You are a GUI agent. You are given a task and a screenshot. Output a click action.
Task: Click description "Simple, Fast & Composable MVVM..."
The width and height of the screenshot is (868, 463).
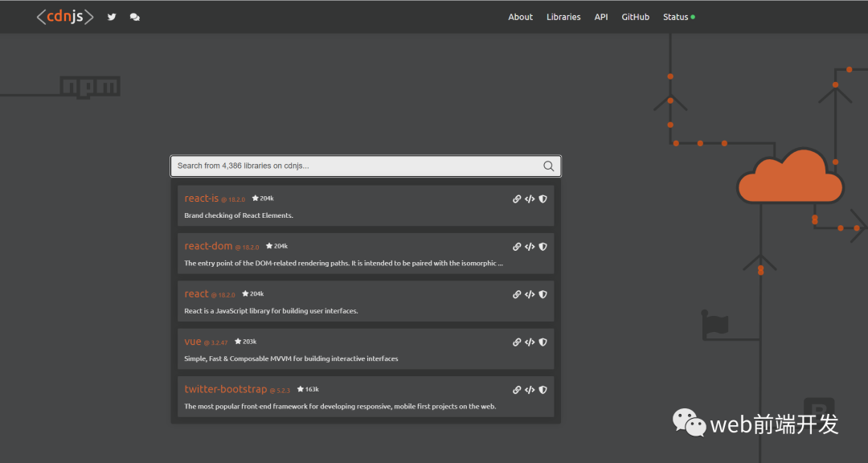point(291,359)
